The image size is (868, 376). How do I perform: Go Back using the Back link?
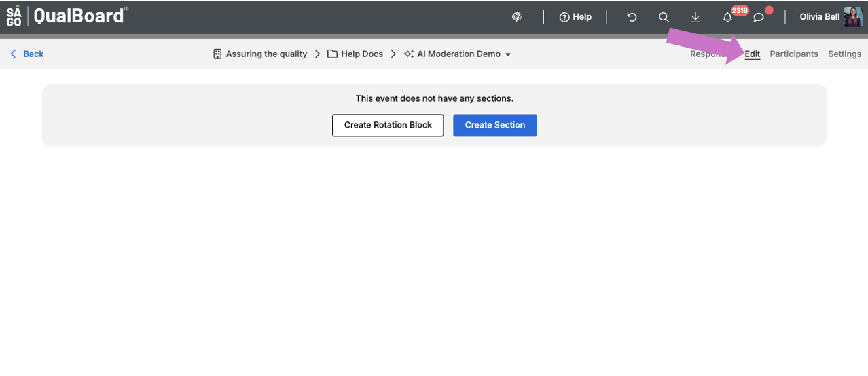pyautogui.click(x=26, y=54)
